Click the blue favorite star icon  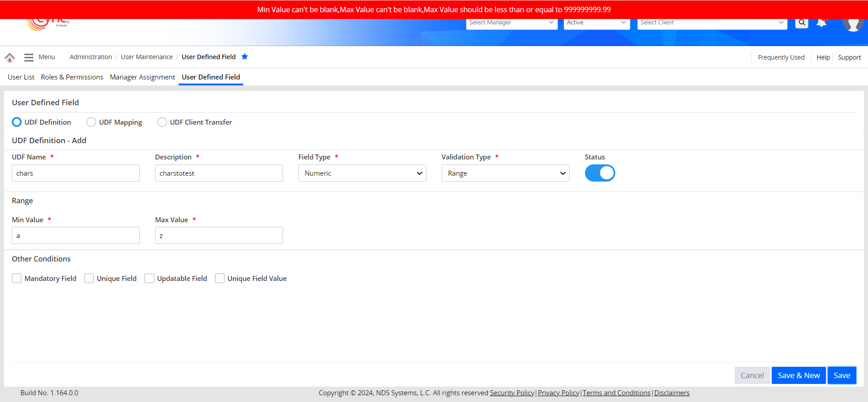point(245,56)
